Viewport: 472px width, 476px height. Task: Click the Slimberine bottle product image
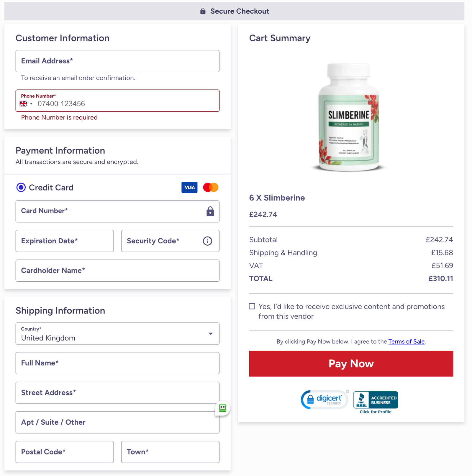pyautogui.click(x=348, y=117)
